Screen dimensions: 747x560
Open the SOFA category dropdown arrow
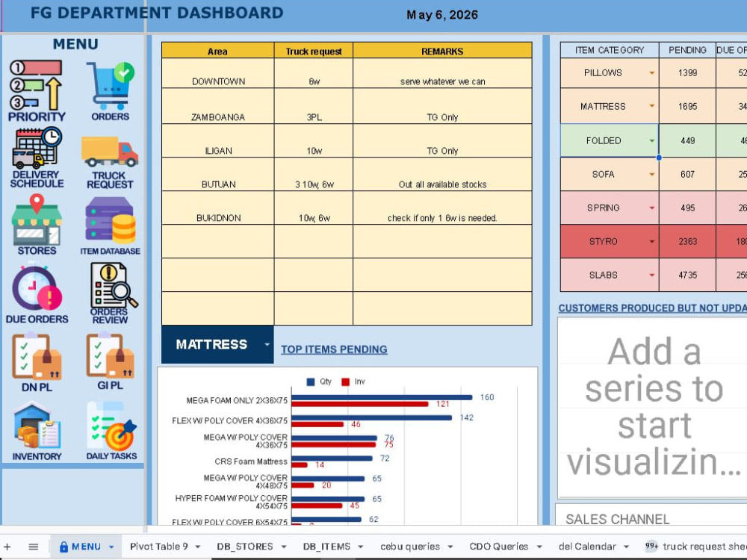click(x=651, y=174)
